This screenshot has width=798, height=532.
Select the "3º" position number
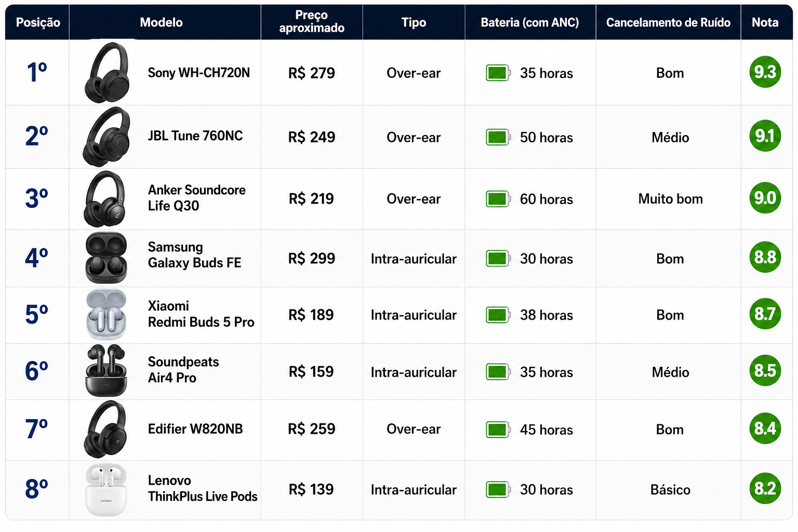coord(37,198)
